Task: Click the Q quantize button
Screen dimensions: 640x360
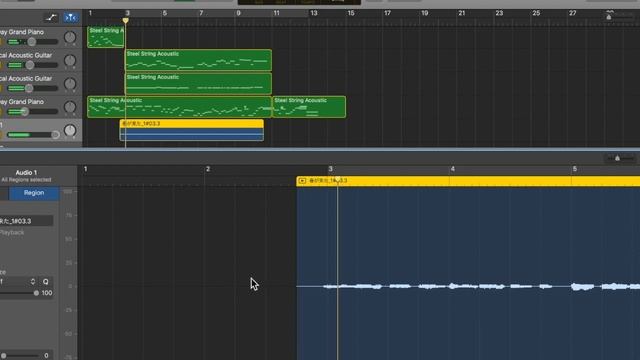Action: 46,282
